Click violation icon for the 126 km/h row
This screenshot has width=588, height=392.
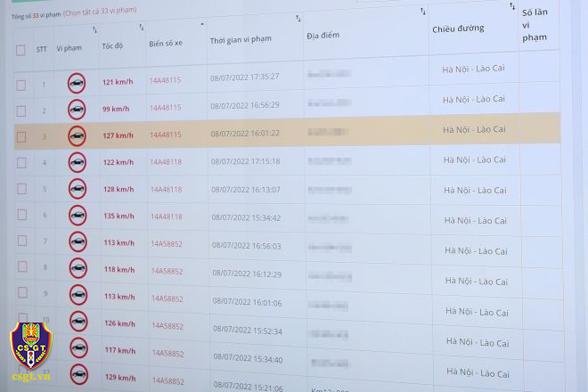coord(78,323)
